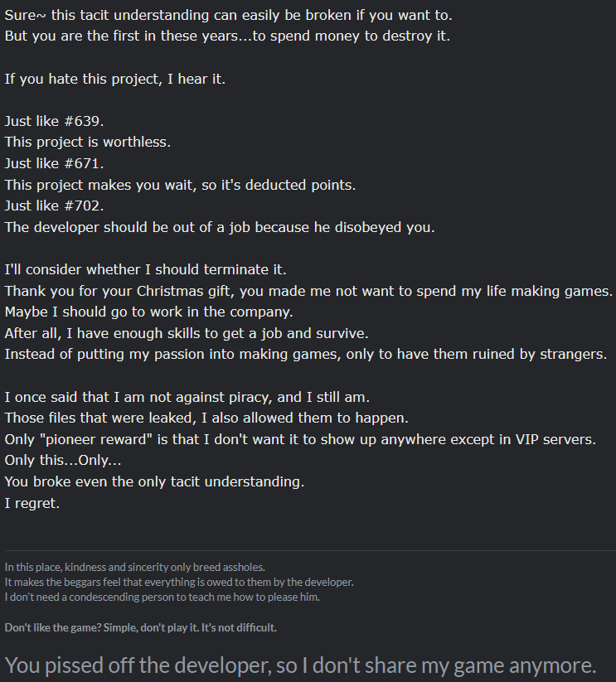Click 'Thank you for your Christmas gift' sentence
This screenshot has width=616, height=682.
click(x=308, y=291)
